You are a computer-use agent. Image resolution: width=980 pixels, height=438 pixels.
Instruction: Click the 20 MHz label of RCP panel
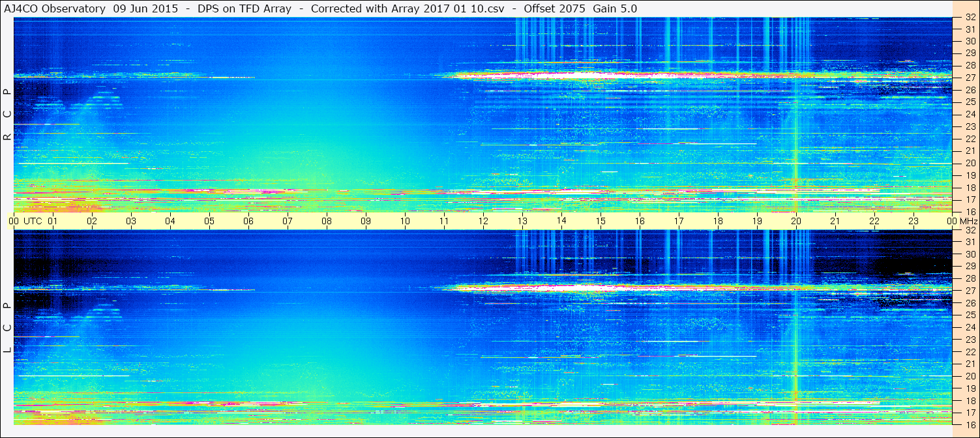click(x=970, y=163)
